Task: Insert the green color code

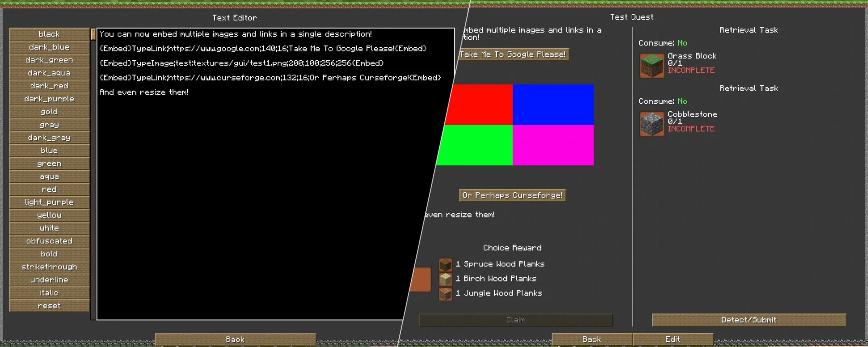Action: point(50,164)
